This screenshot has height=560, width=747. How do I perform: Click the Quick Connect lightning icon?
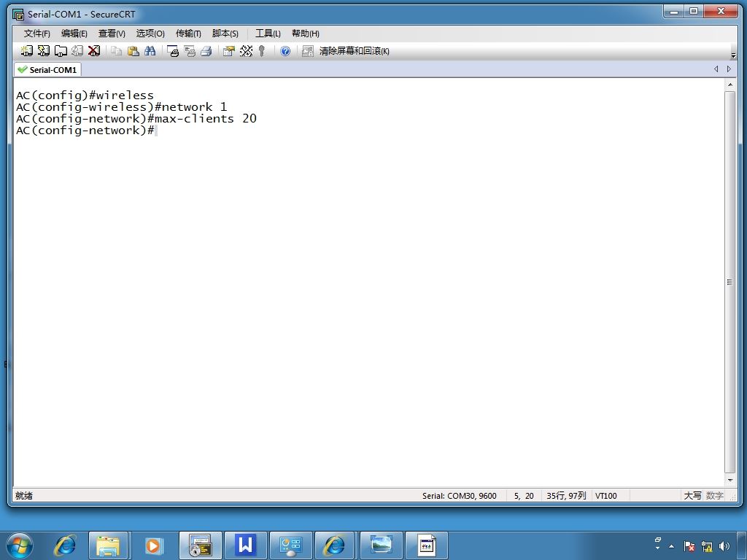point(43,51)
